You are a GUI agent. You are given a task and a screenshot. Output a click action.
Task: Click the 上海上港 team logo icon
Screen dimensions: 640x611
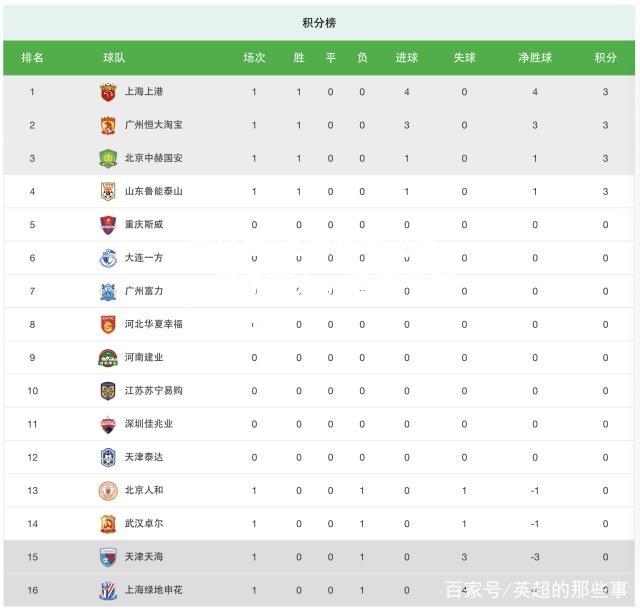coord(108,92)
